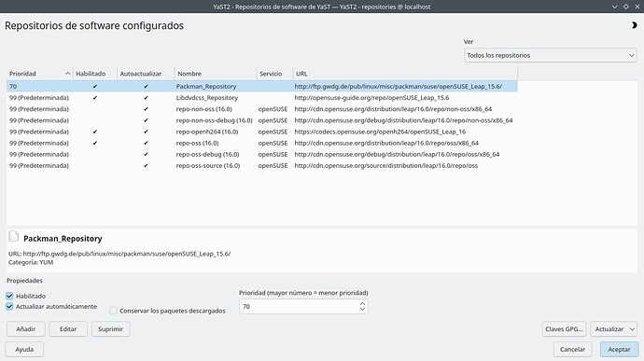Screen dimensions: 644x361
Task: Sort by the Prioridad column header
Action: [x=39, y=74]
